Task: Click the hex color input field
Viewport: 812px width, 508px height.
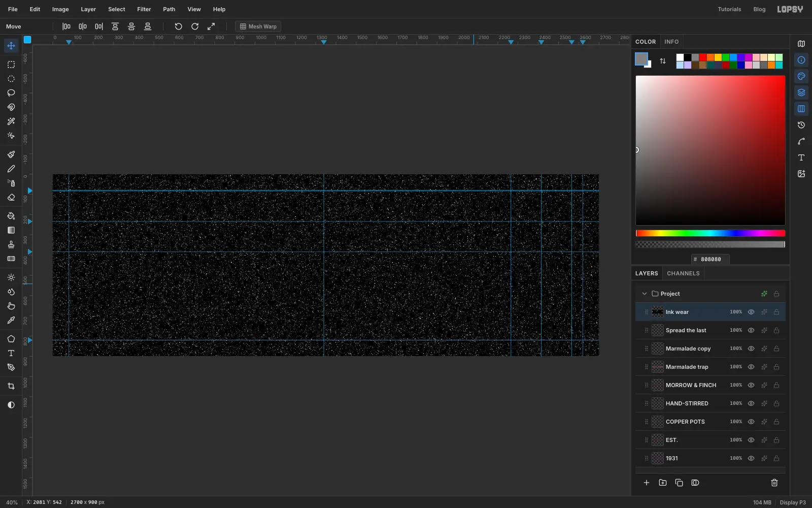Action: [710, 259]
